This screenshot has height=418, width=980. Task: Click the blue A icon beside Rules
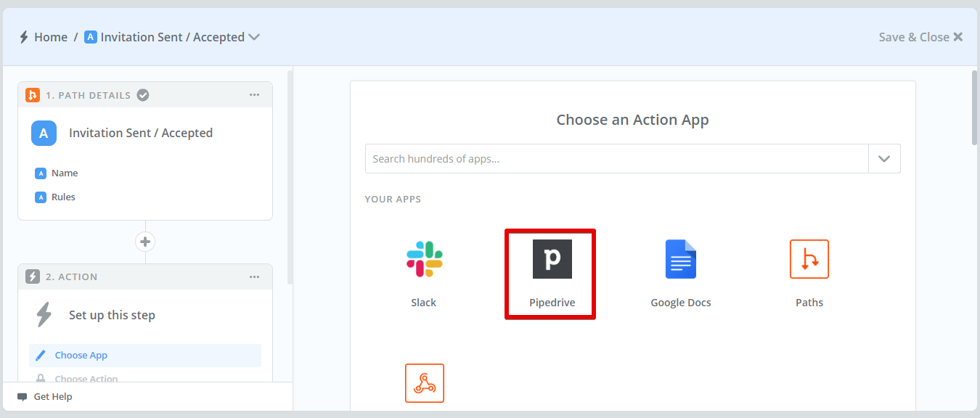pos(41,197)
